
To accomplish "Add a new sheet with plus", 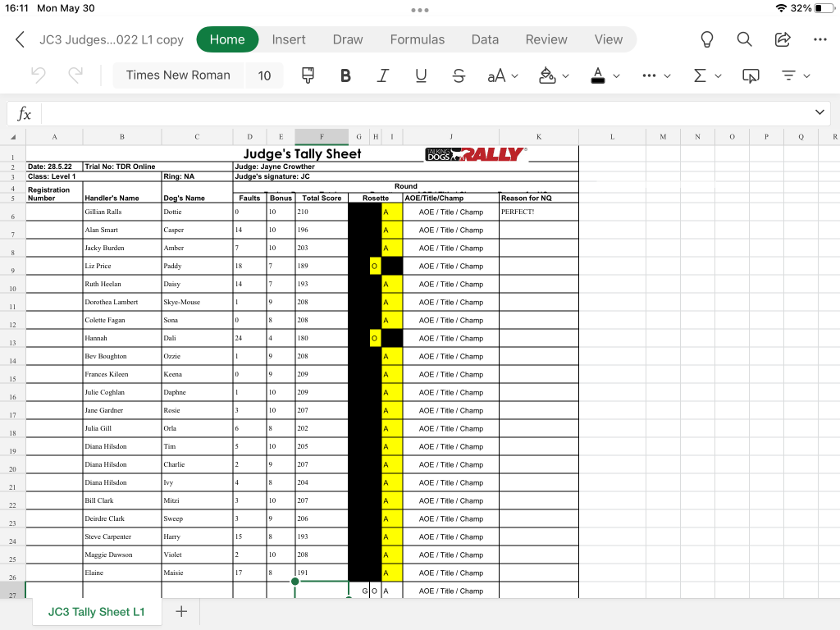I will pos(181,611).
